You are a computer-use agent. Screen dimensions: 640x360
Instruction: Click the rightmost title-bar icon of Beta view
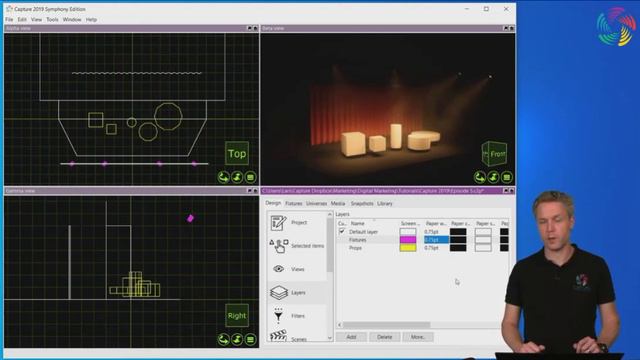click(x=511, y=28)
